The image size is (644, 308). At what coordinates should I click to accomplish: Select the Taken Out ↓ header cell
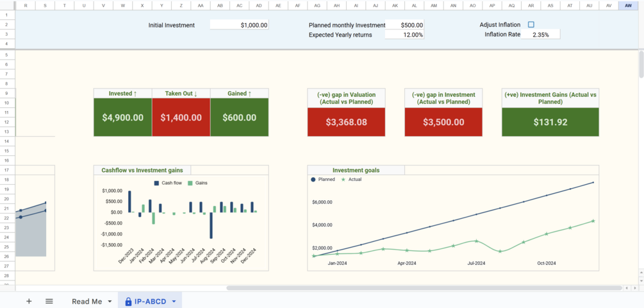[x=181, y=93]
